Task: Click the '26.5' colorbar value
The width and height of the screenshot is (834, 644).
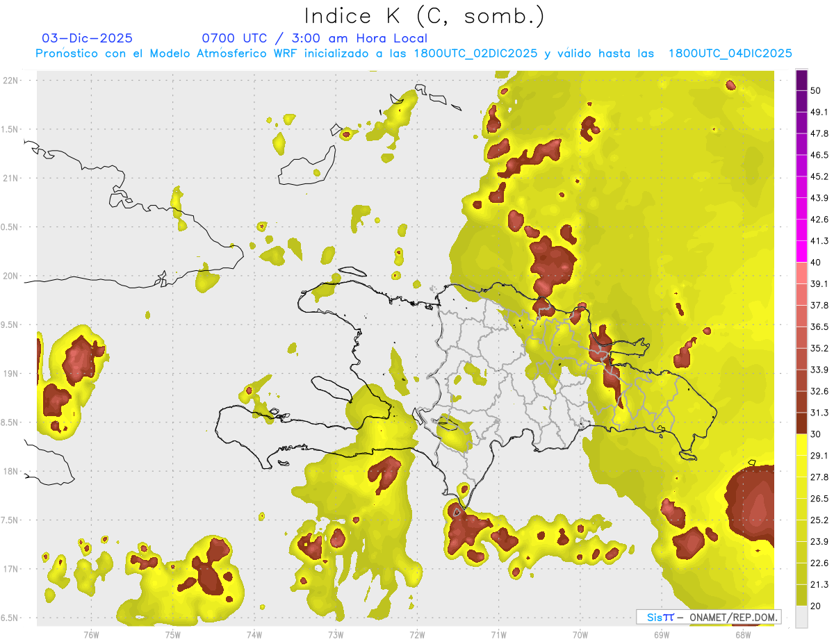Action: (x=820, y=498)
